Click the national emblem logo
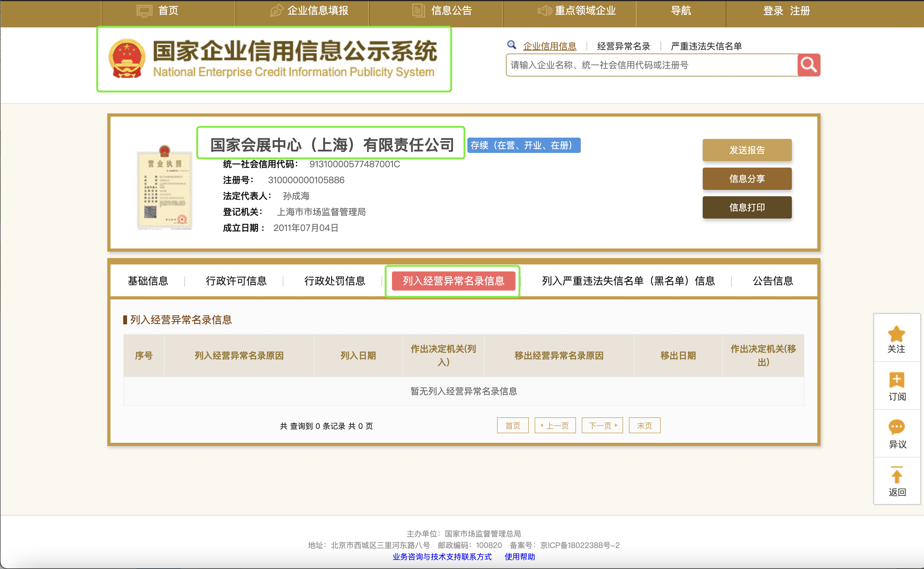Screen dimensions: 924x569 [127, 59]
